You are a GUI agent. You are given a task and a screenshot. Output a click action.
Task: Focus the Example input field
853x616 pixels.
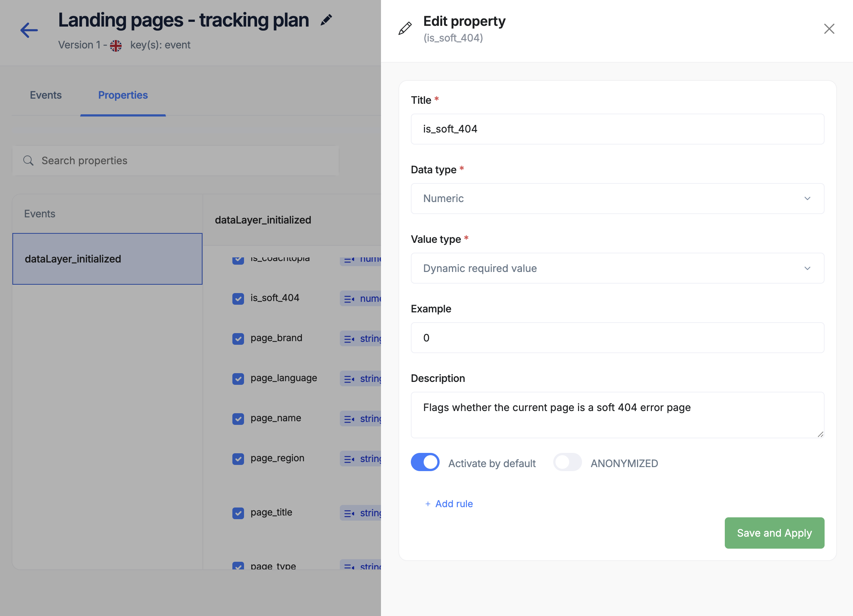[x=617, y=337]
